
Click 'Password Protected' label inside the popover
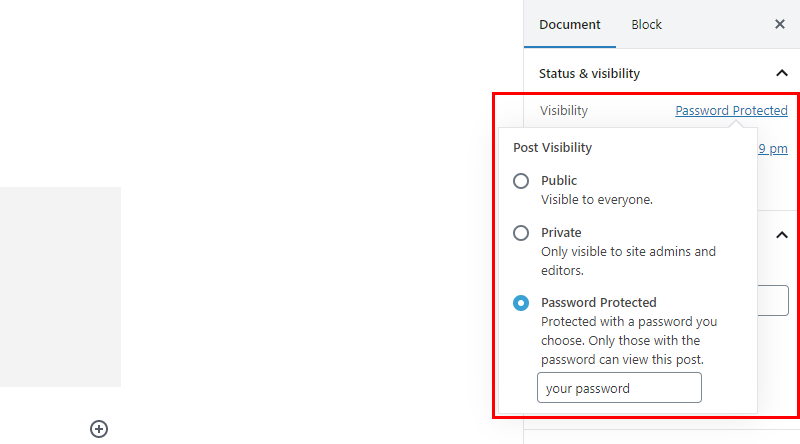coord(598,303)
